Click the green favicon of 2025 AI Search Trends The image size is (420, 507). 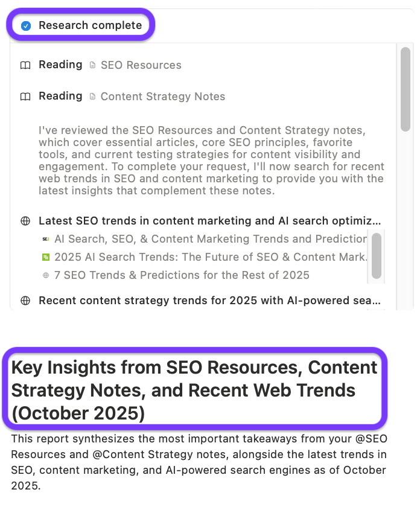tap(46, 257)
